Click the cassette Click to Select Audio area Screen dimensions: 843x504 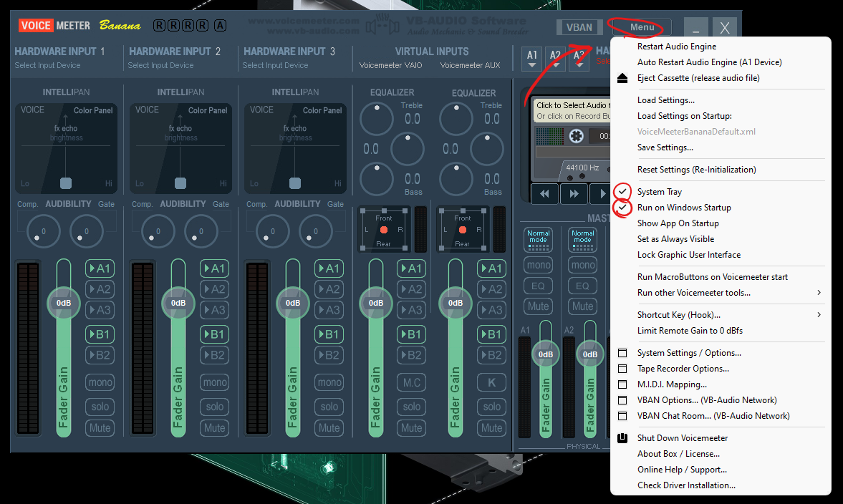pyautogui.click(x=572, y=110)
